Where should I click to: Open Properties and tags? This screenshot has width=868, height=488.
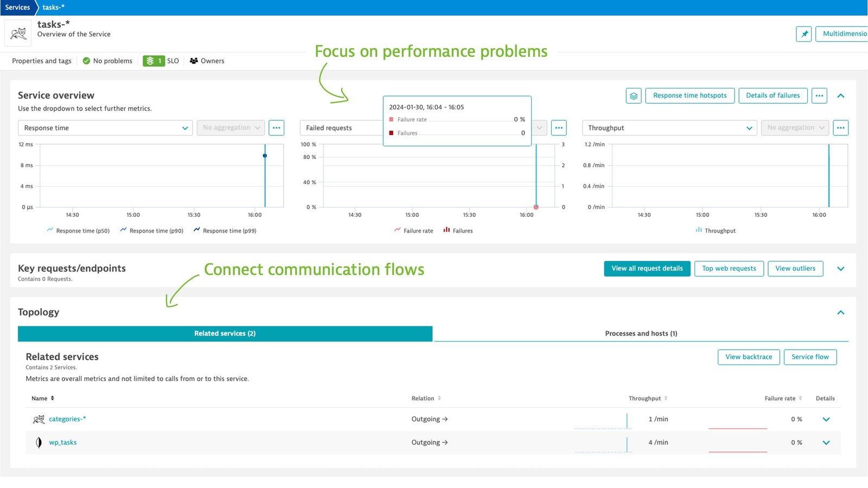tap(42, 61)
